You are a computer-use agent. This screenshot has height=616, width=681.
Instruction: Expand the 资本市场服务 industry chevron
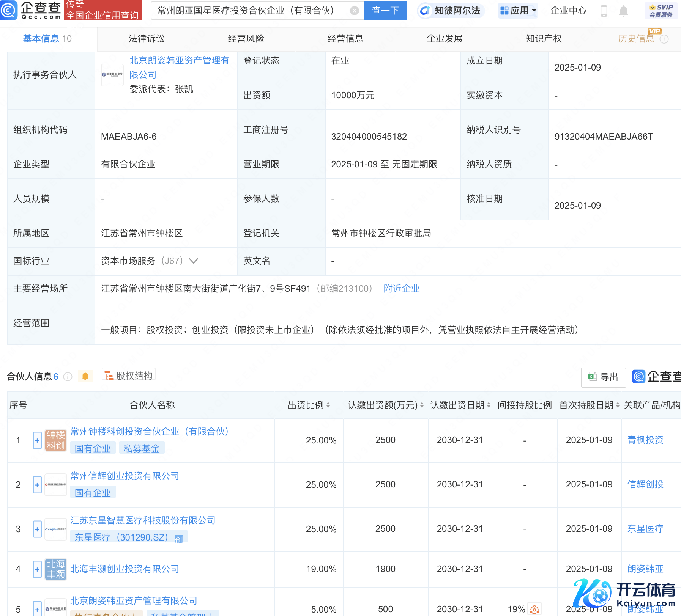coord(194,261)
